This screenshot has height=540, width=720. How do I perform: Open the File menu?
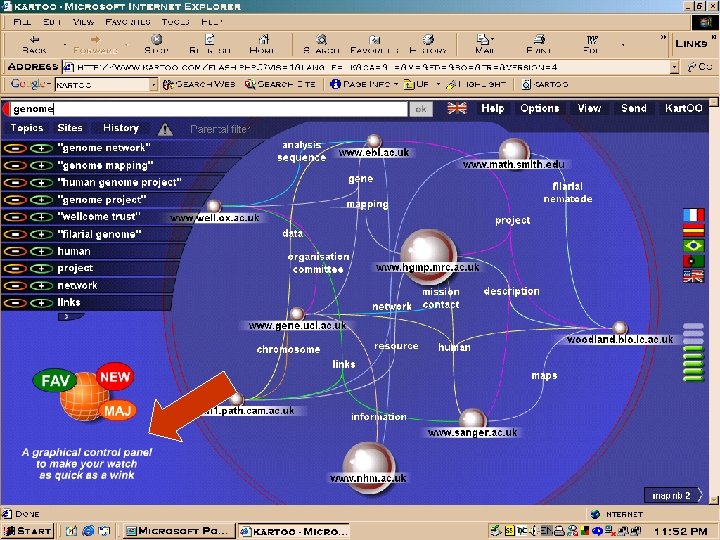click(x=22, y=22)
